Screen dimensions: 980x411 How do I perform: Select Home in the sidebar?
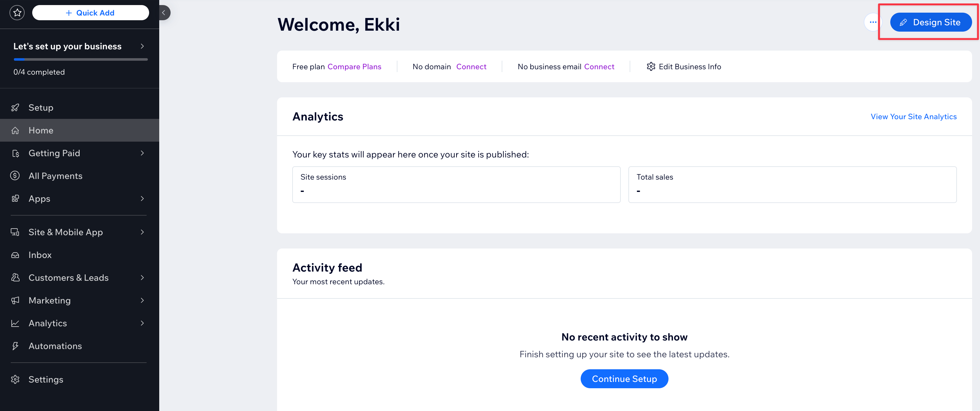(40, 130)
